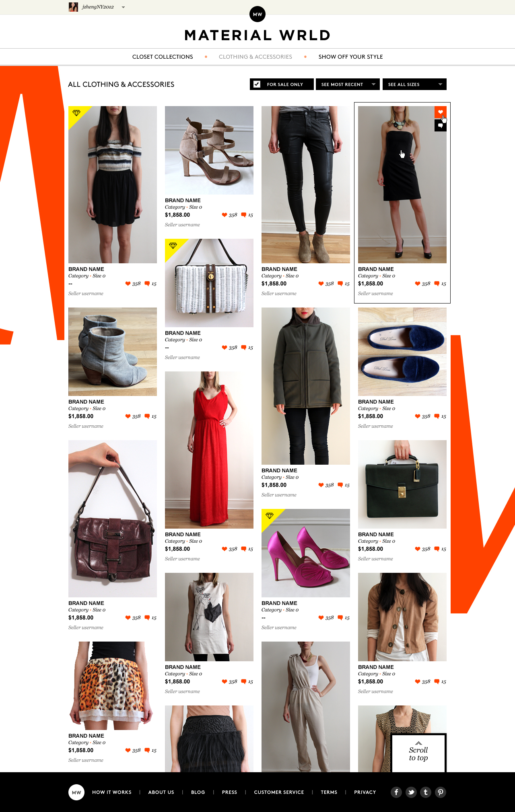Screen dimensions: 515x812
Task: Expand the See Most Recent dropdown
Action: point(348,84)
